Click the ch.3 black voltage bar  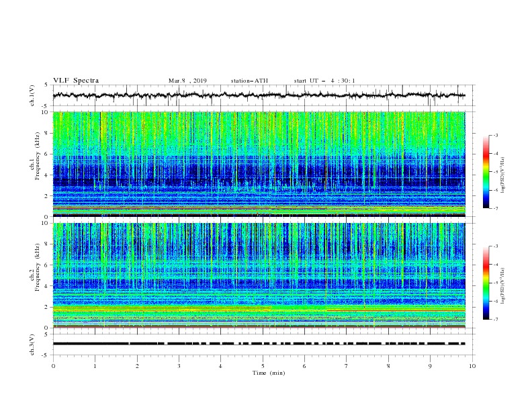click(x=259, y=344)
